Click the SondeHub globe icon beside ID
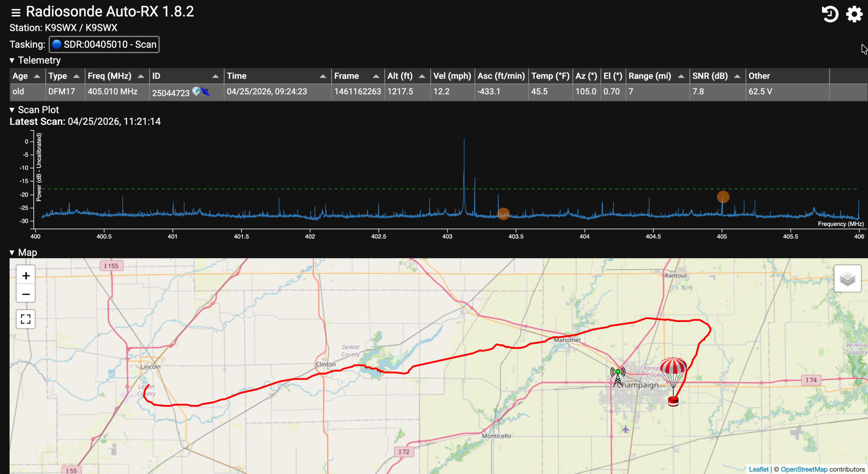 point(196,91)
